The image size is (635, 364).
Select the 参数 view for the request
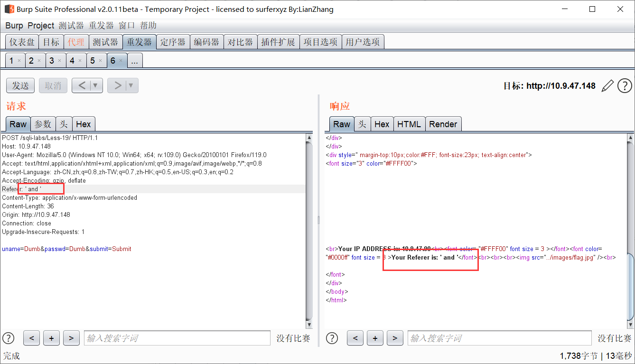coord(43,124)
